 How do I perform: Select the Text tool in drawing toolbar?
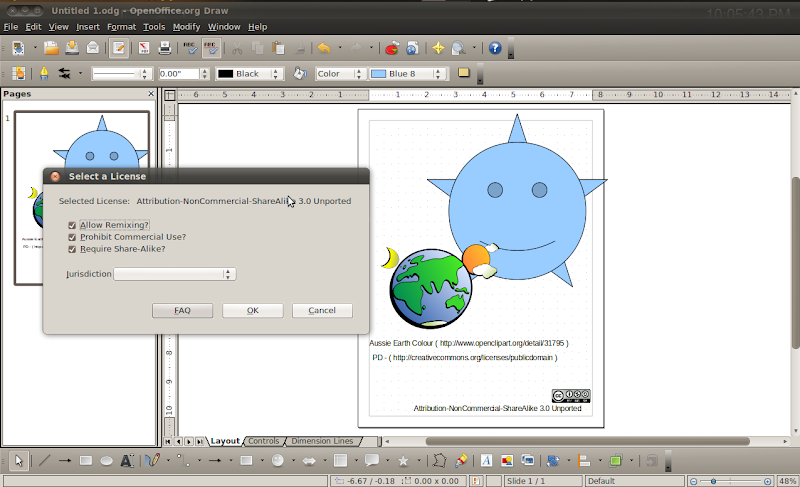tap(127, 461)
